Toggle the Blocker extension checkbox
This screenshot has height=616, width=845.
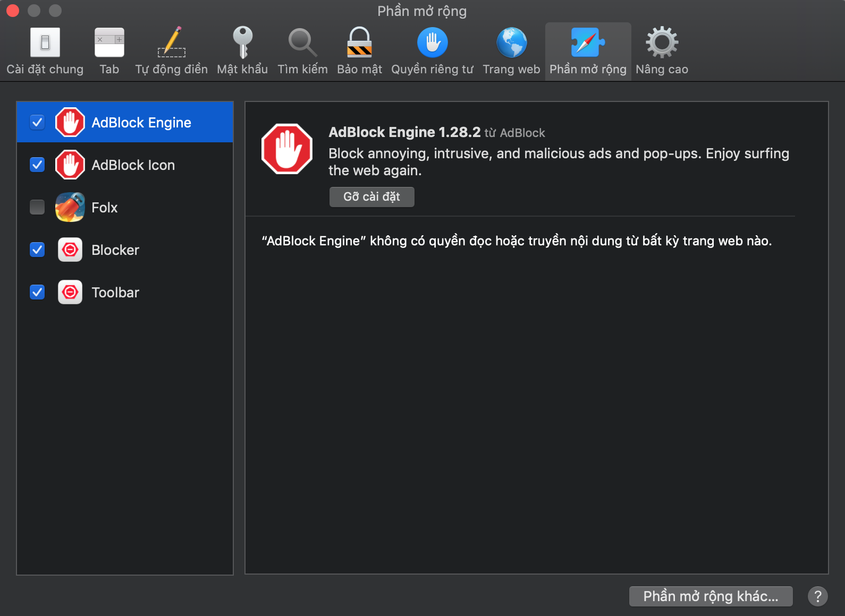click(x=37, y=250)
